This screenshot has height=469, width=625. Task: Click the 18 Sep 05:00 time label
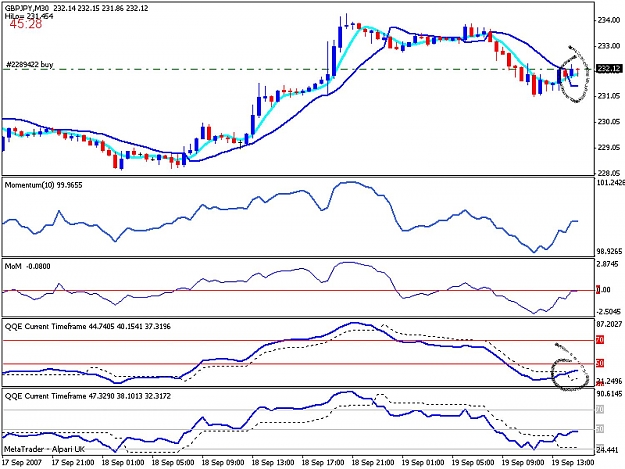point(173,463)
